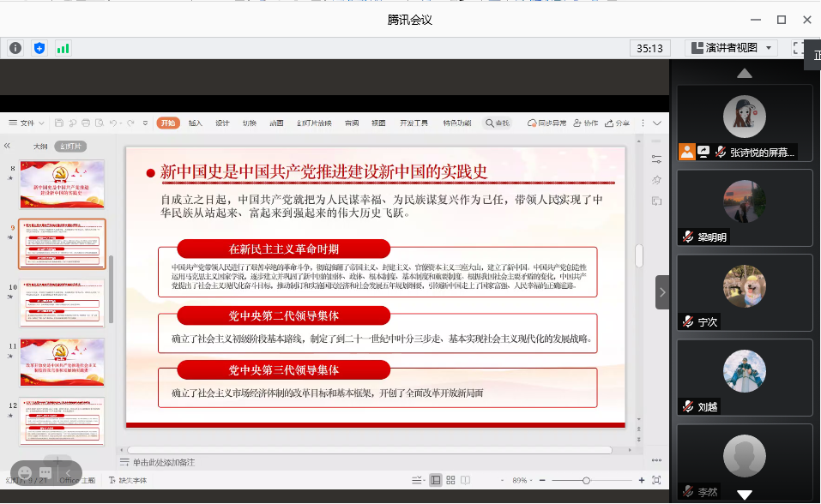Open the 89% zoom level dropdown
Image resolution: width=821 pixels, height=504 pixels.
pyautogui.click(x=522, y=480)
